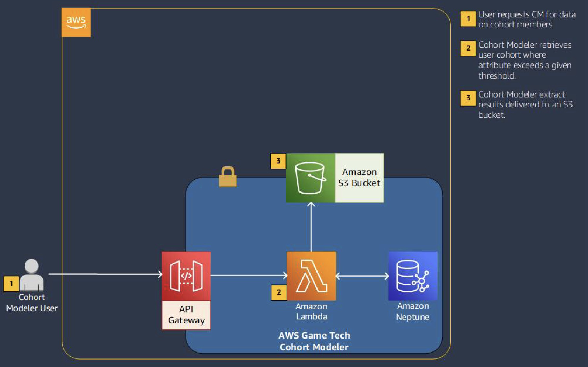This screenshot has height=367, width=588.
Task: Click legend number 1 badge
Action: pos(468,19)
